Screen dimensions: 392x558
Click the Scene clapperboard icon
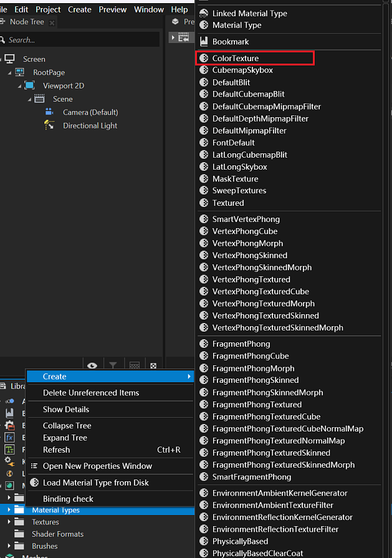tap(39, 99)
